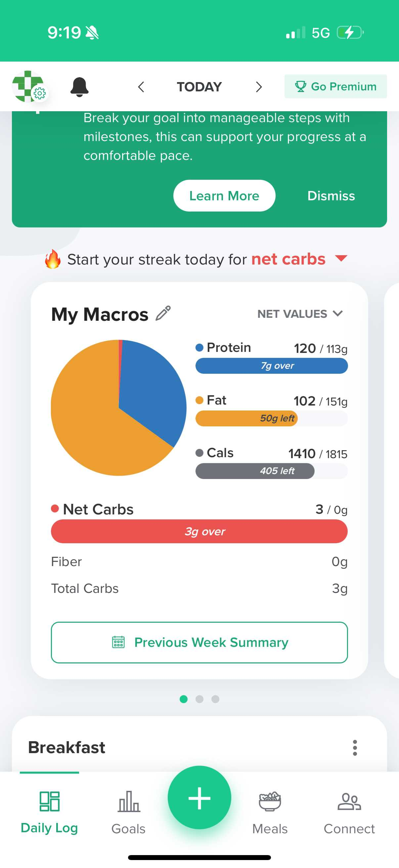Tap the green plus add button
The height and width of the screenshot is (868, 399).
(199, 797)
